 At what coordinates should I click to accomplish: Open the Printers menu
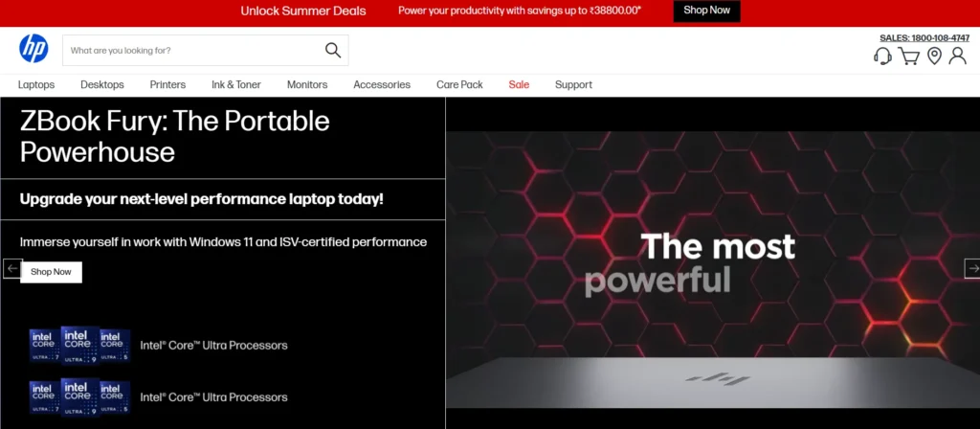pos(167,84)
